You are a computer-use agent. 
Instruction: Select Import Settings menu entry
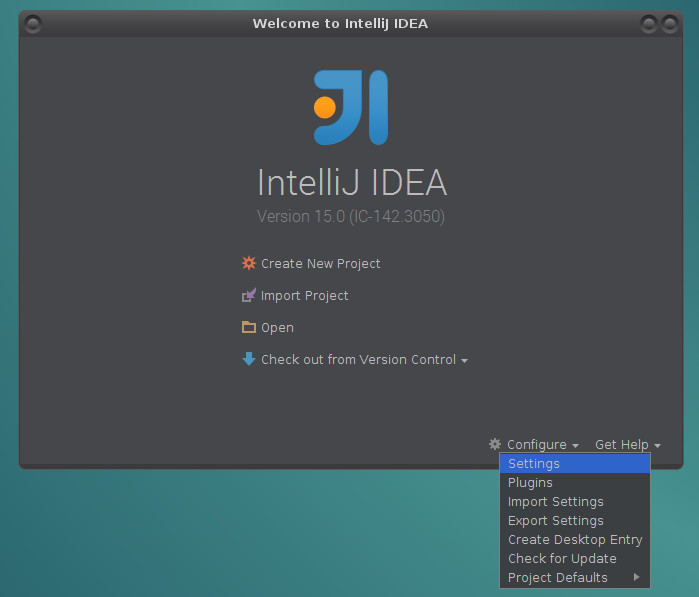click(x=575, y=502)
